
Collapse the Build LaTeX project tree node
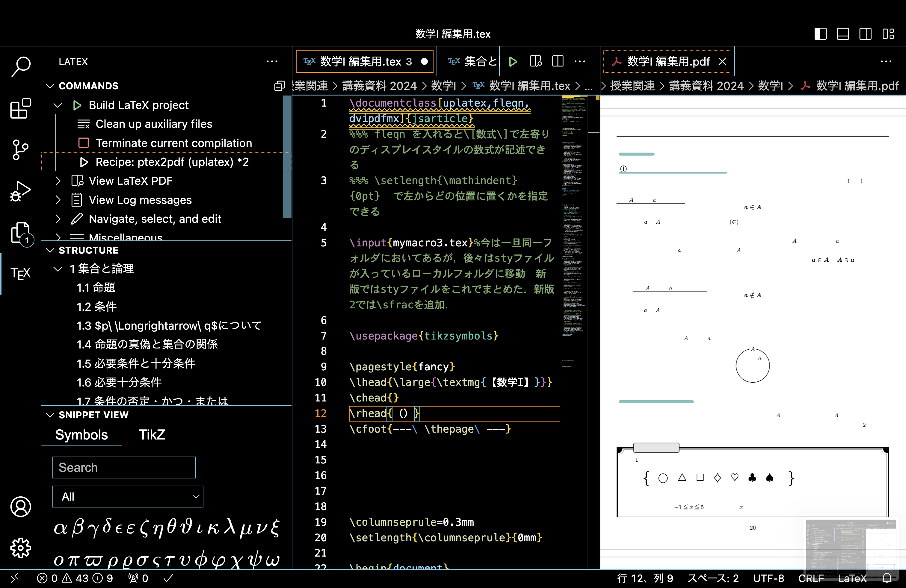58,105
